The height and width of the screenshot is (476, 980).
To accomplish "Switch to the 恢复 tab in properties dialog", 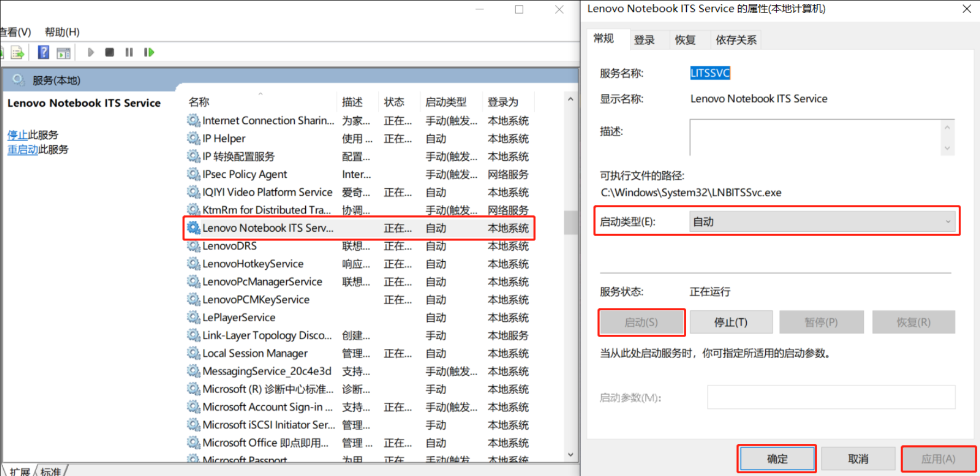I will [685, 40].
